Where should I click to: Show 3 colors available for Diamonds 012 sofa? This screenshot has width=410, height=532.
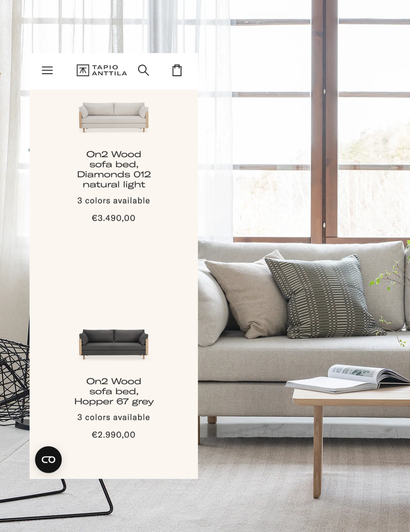click(114, 201)
